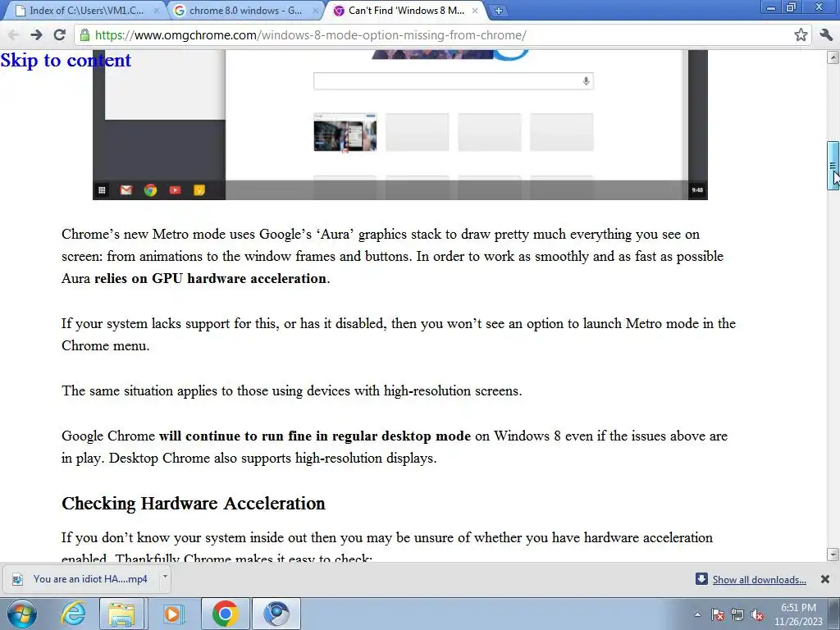Open the clock showing 6:51 PM
Screen dimensions: 840x630
point(798,614)
